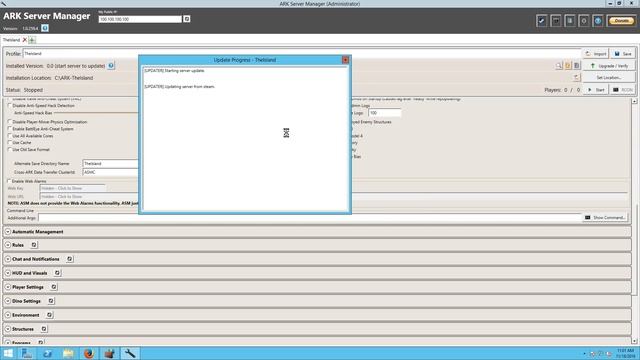Screen dimensions: 640x360
Task: Click the hidden Web Key field
Action: (x=73, y=188)
